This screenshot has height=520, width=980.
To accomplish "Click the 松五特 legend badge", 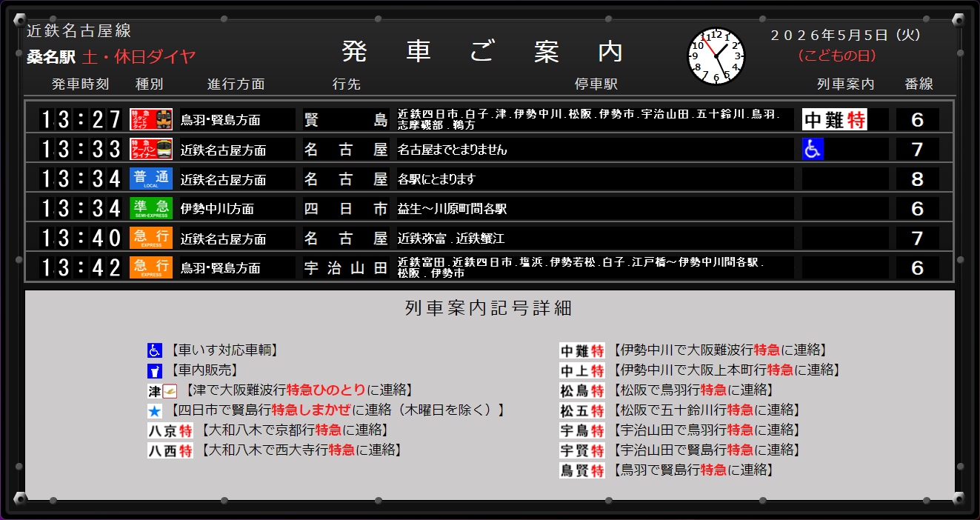I will tap(582, 410).
